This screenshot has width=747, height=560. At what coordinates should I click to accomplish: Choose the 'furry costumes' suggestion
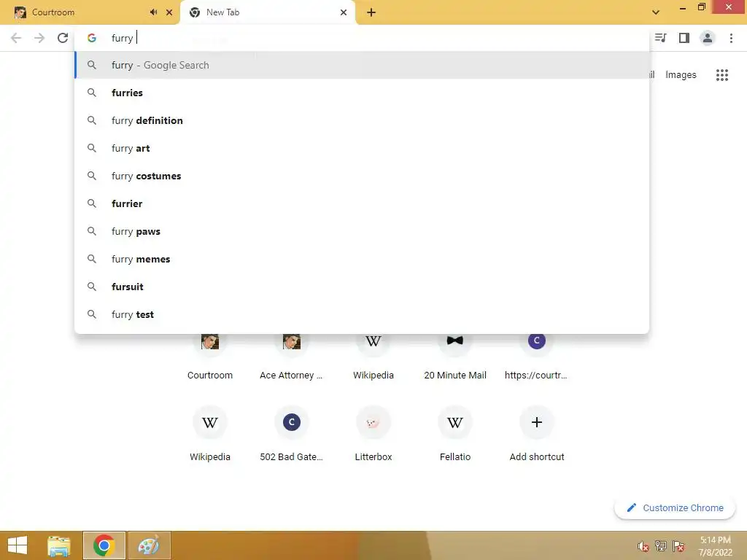[x=362, y=176]
